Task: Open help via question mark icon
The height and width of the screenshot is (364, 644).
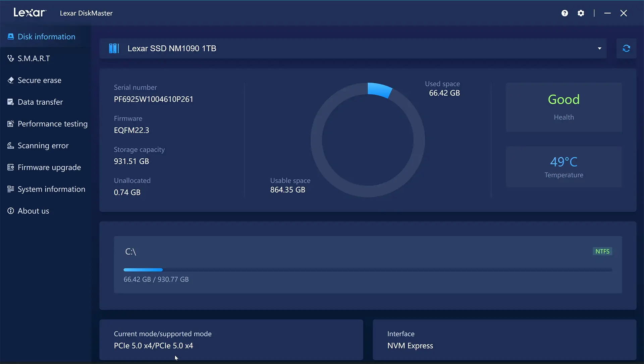Action: point(565,13)
